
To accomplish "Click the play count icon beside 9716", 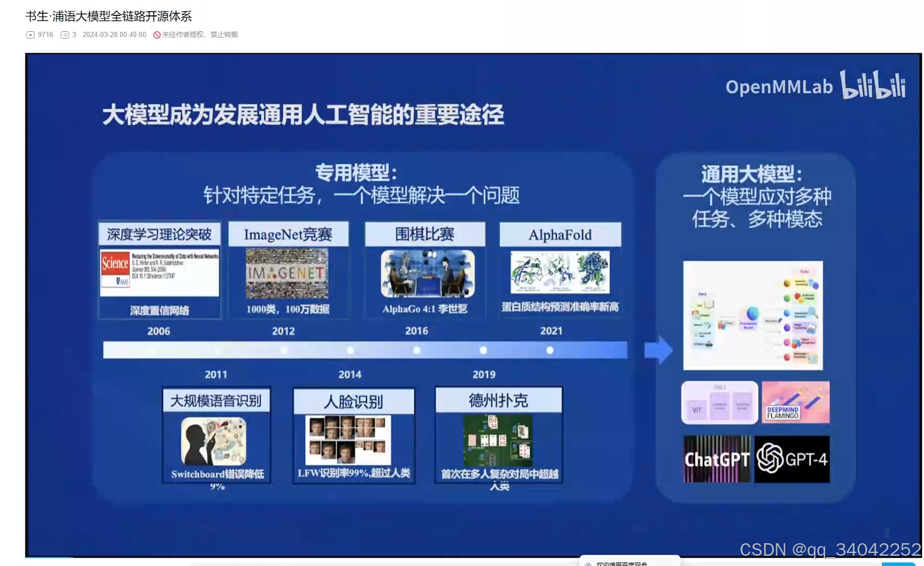I will click(30, 35).
